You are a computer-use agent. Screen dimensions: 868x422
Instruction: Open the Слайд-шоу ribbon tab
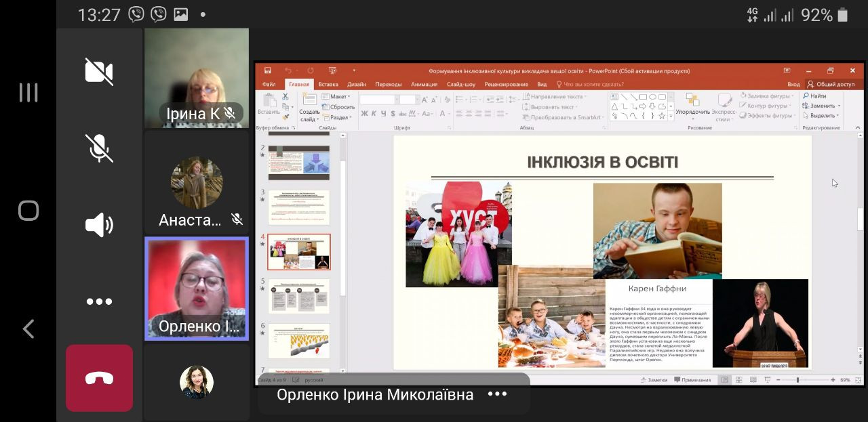pos(460,84)
